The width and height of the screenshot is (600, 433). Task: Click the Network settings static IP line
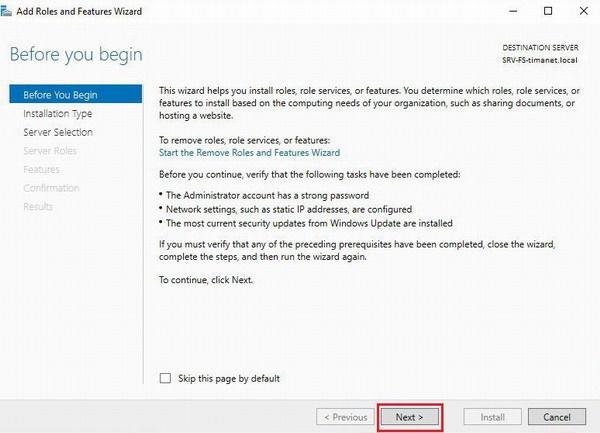pyautogui.click(x=289, y=210)
